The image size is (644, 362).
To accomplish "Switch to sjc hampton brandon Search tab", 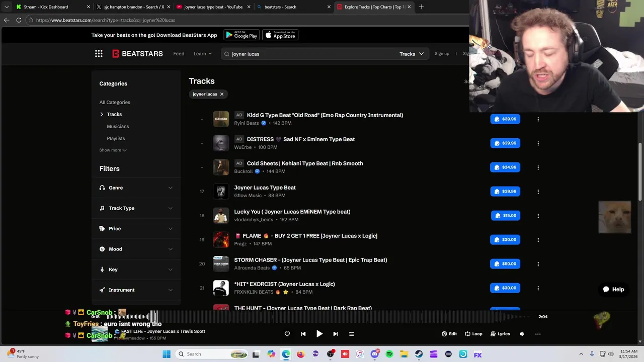I will point(134,7).
